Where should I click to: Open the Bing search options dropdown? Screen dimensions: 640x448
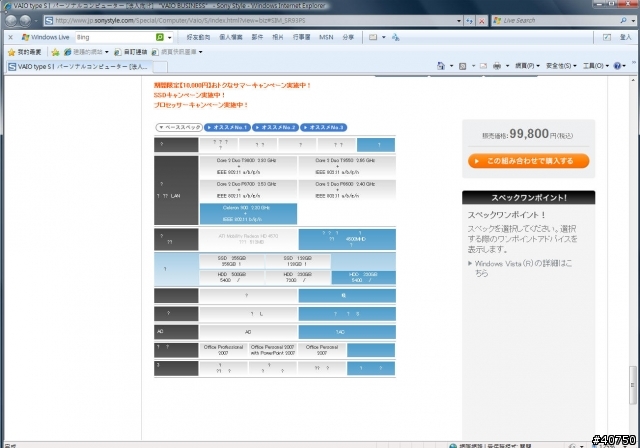tap(170, 38)
